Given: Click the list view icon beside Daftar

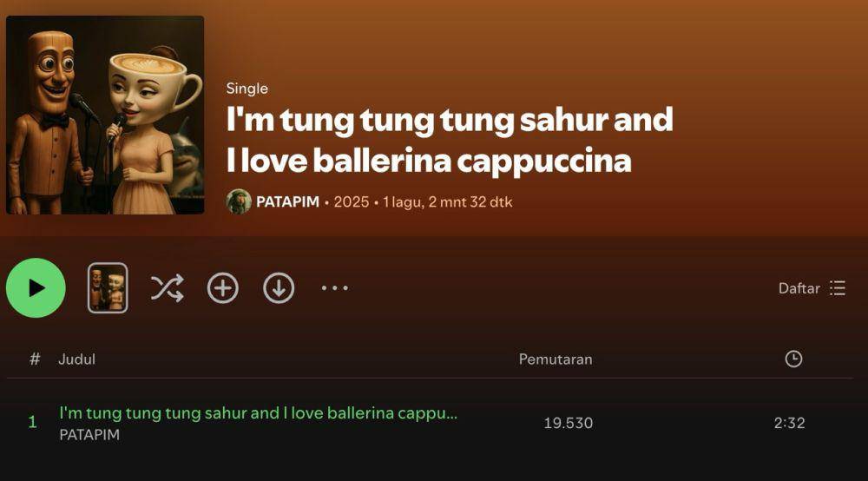Looking at the screenshot, I should pos(838,288).
